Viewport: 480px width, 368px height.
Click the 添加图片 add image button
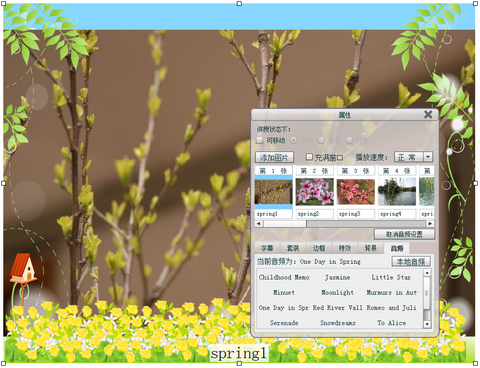274,157
